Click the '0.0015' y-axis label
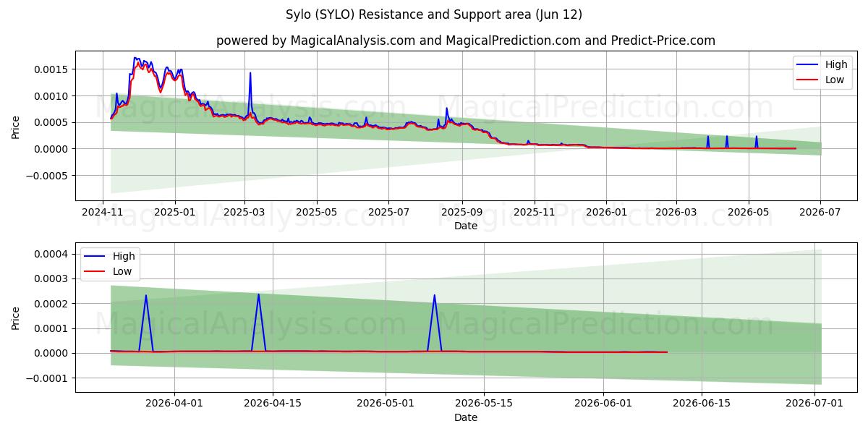Screen dimensions: 868x434 tap(52, 69)
